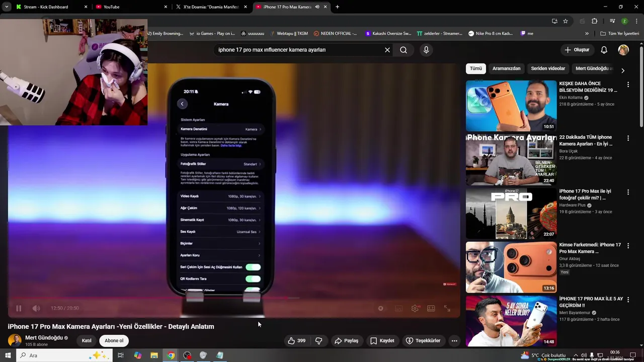Enter fullscreen mode in the video player
This screenshot has height=362, width=644.
click(447, 308)
